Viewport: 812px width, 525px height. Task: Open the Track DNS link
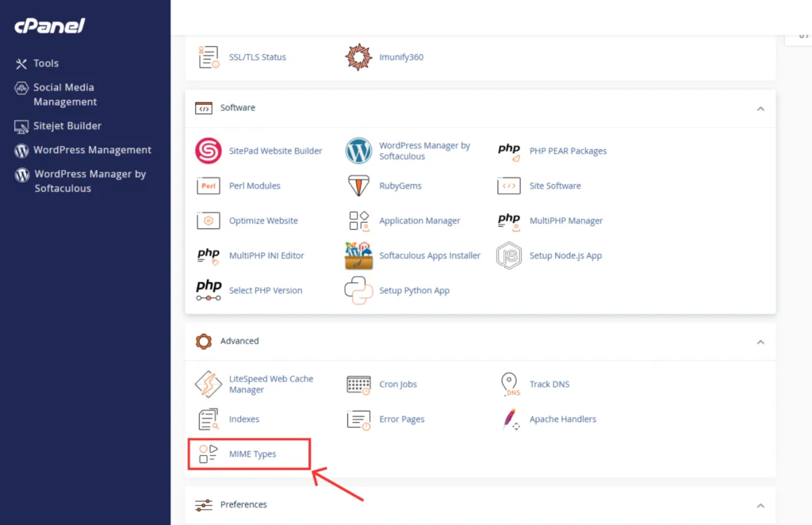click(550, 384)
